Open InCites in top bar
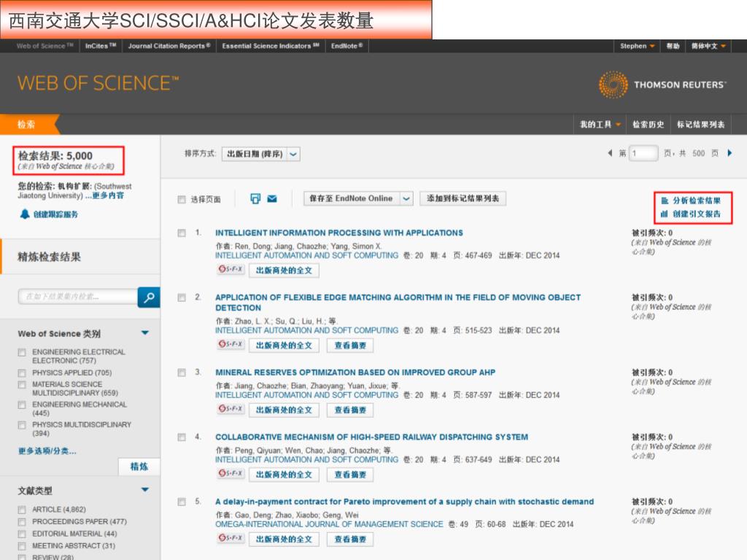This screenshot has height=560, width=747. point(101,46)
